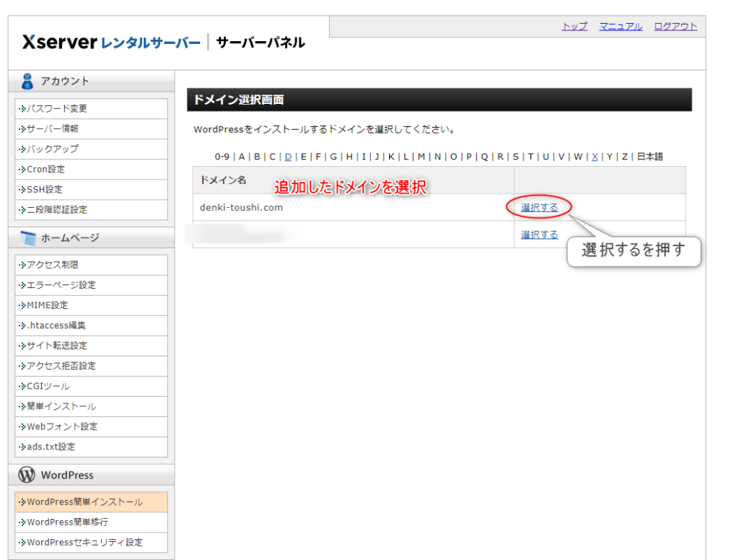The image size is (739, 560).
Task: Open CGIツール in the sidebar
Action: click(92, 386)
